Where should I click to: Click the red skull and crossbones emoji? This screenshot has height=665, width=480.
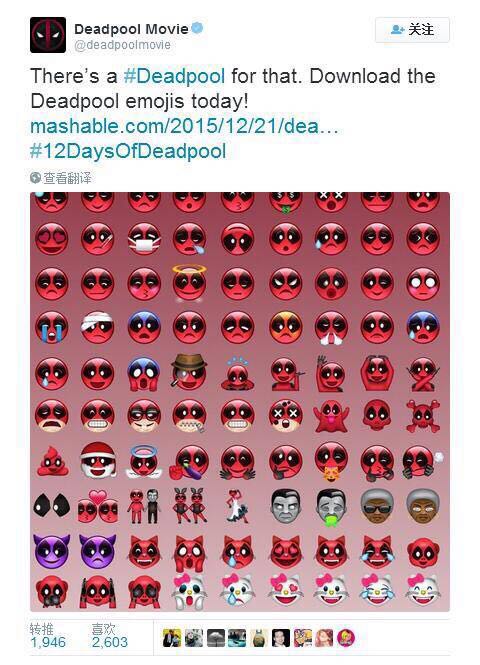pos(423,416)
